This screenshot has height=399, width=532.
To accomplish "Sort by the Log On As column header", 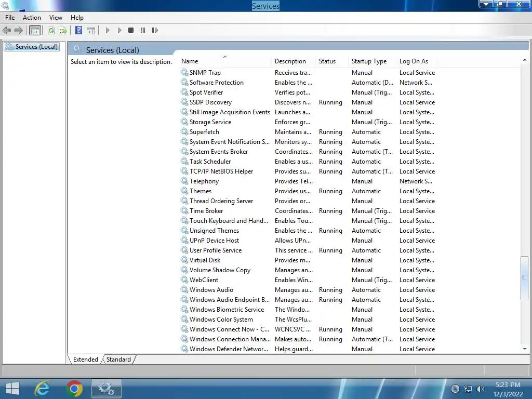I will coord(417,61).
